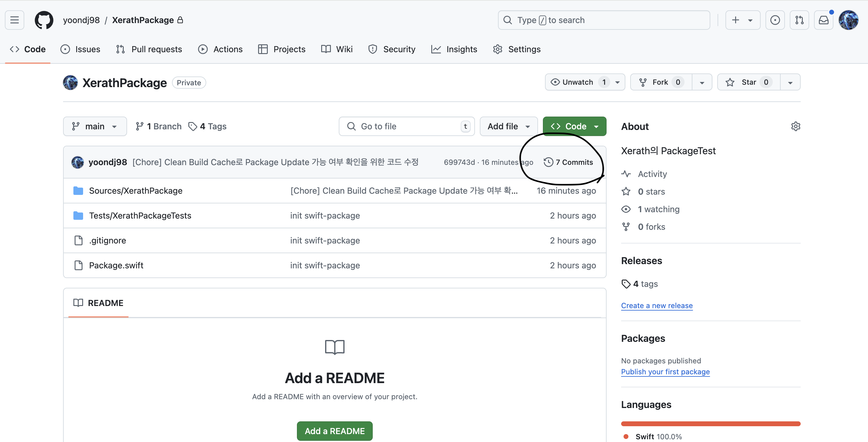Open the notifications inbox icon

coord(823,20)
